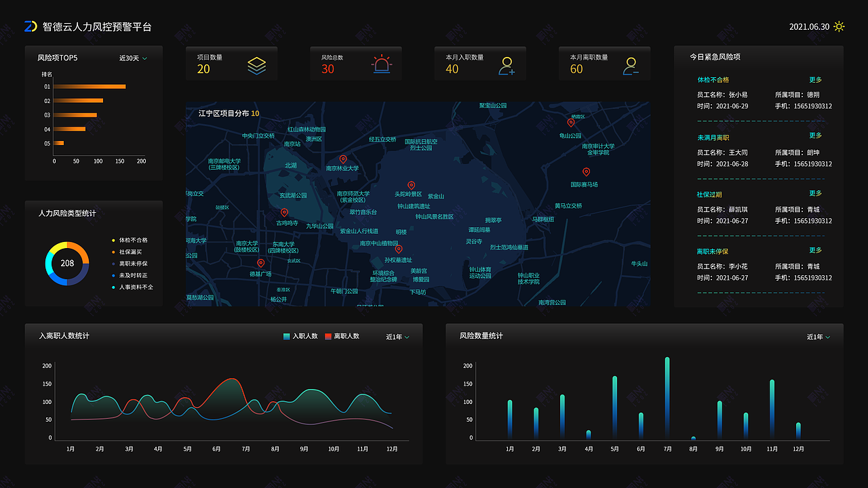
Task: Click employee name 薛凯琪
Action: 738,209
